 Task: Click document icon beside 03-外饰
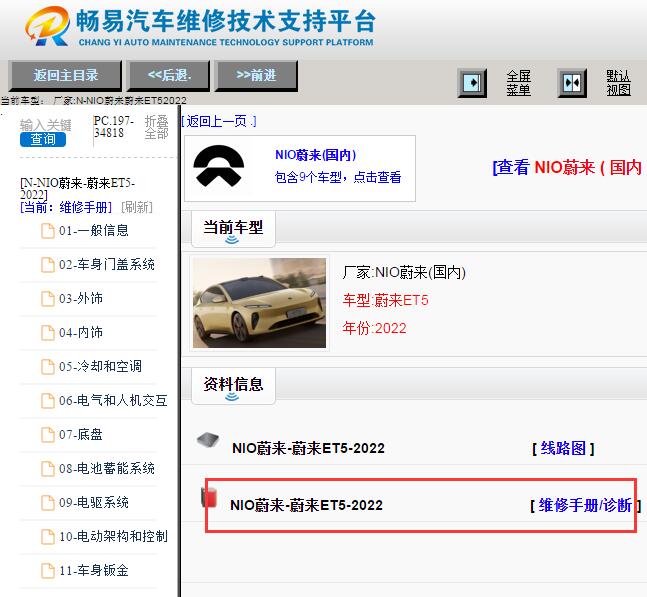coord(47,299)
